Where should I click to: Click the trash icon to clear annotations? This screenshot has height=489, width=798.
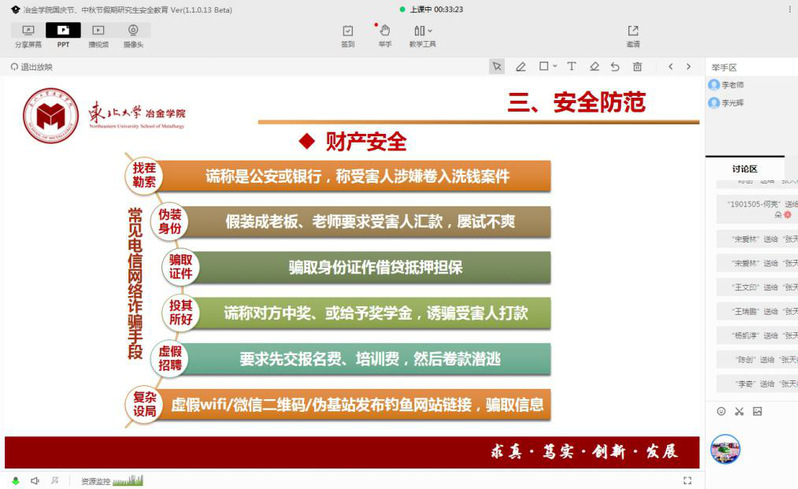(x=638, y=67)
